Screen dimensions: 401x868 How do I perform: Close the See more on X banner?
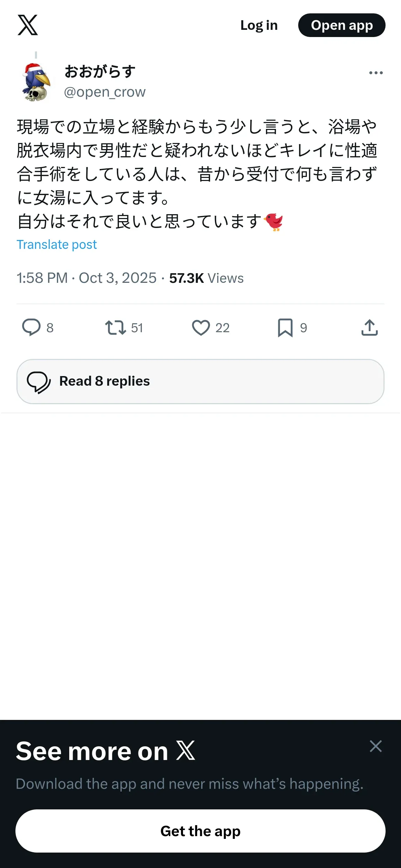point(376,746)
